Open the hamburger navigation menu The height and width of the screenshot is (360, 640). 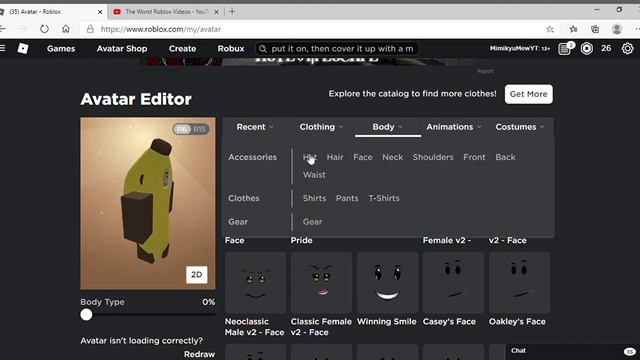click(x=2, y=48)
